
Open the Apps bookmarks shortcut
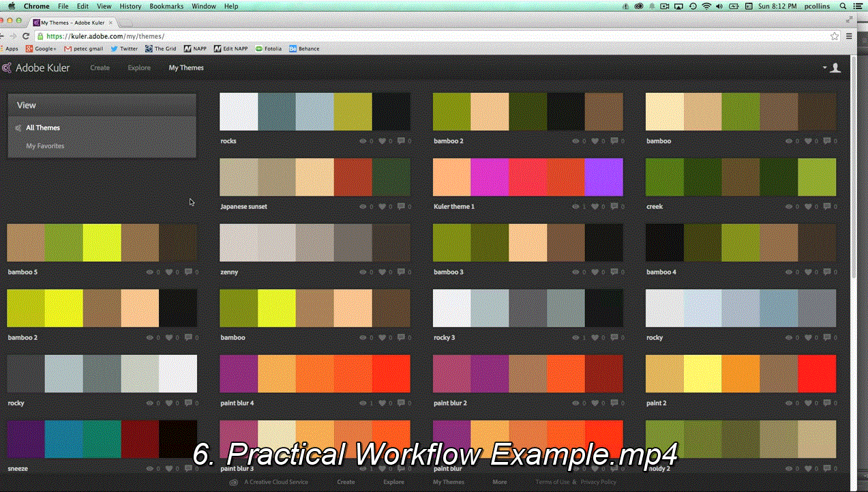10,48
